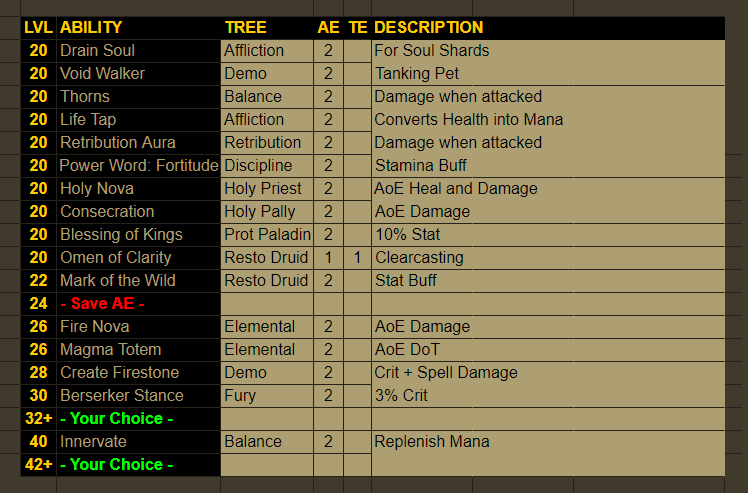This screenshot has height=493, width=748.
Task: Select the DESCRIPTION header cell
Action: (x=428, y=27)
